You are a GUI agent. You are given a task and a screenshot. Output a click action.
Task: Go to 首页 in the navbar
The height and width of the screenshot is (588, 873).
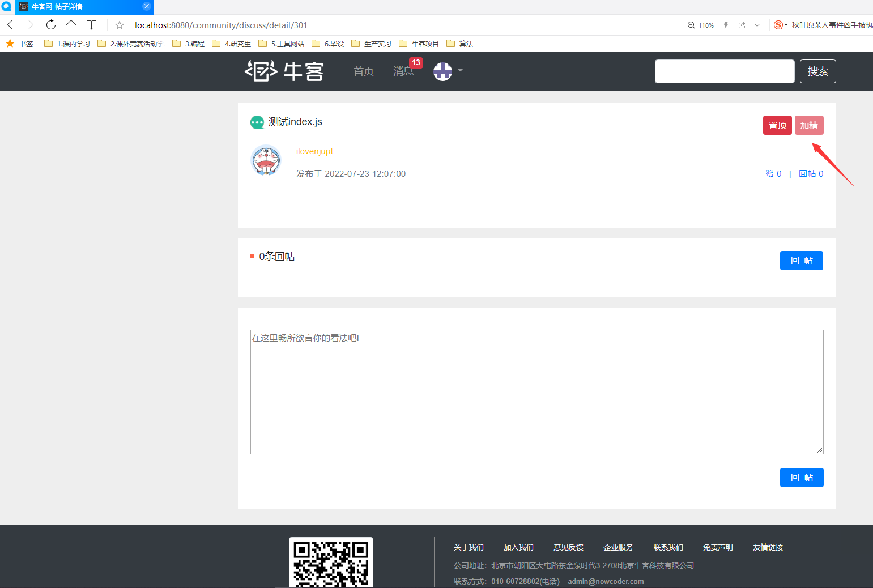[x=364, y=71]
